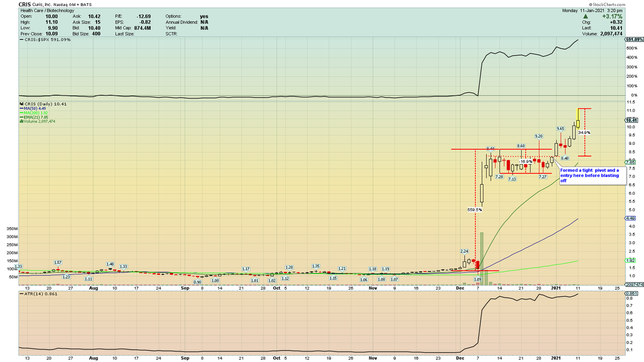This screenshot has width=644, height=362.
Task: Click the 34.9% move label
Action: click(584, 132)
